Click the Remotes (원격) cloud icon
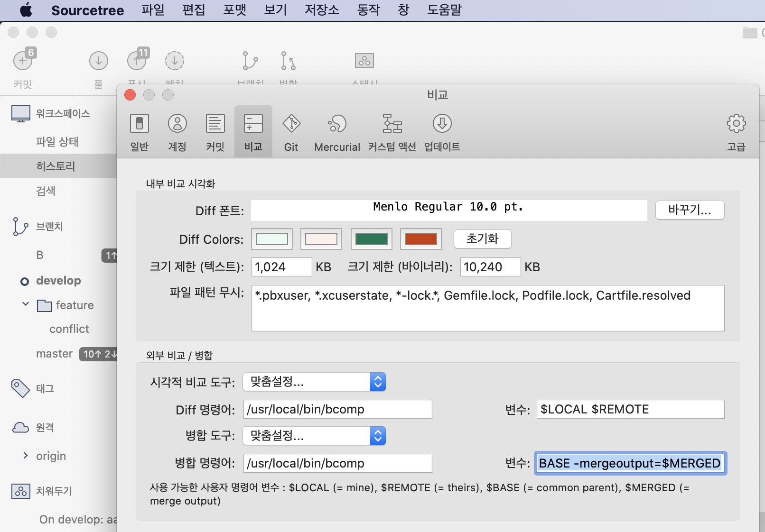The image size is (765, 532). (20, 428)
